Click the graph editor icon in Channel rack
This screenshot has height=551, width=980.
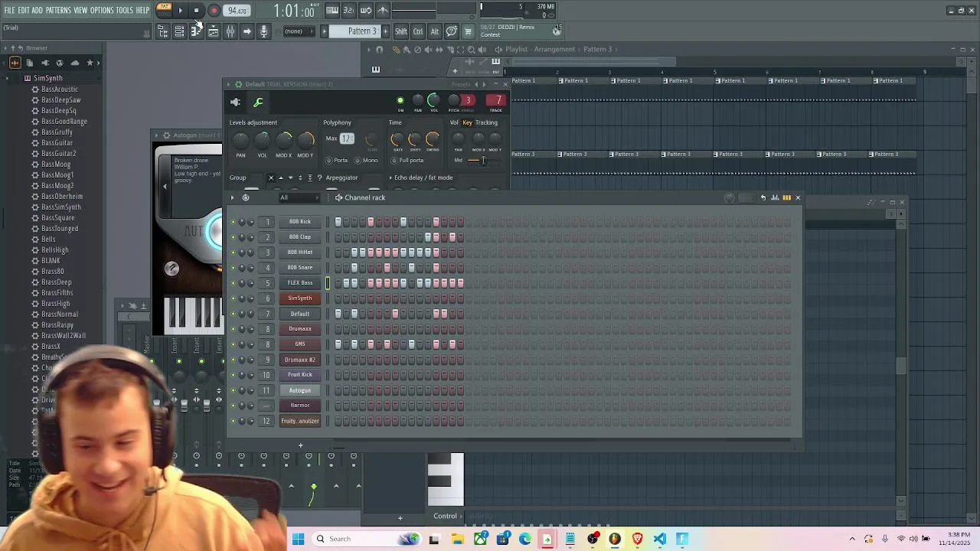point(775,197)
